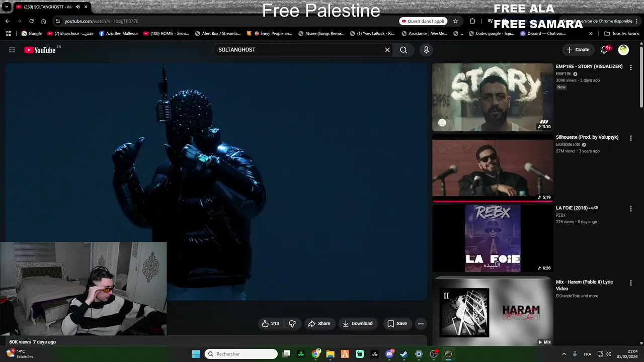The image size is (644, 362).
Task: Share this video
Action: pyautogui.click(x=319, y=324)
